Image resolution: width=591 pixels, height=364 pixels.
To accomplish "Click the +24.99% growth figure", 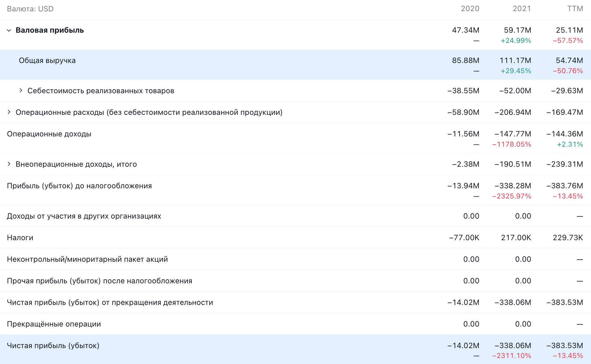I will 516,40.
